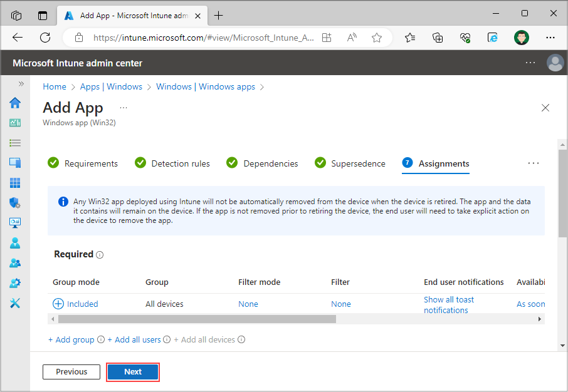568x392 pixels.
Task: Click the Add all users link
Action: [x=134, y=339]
